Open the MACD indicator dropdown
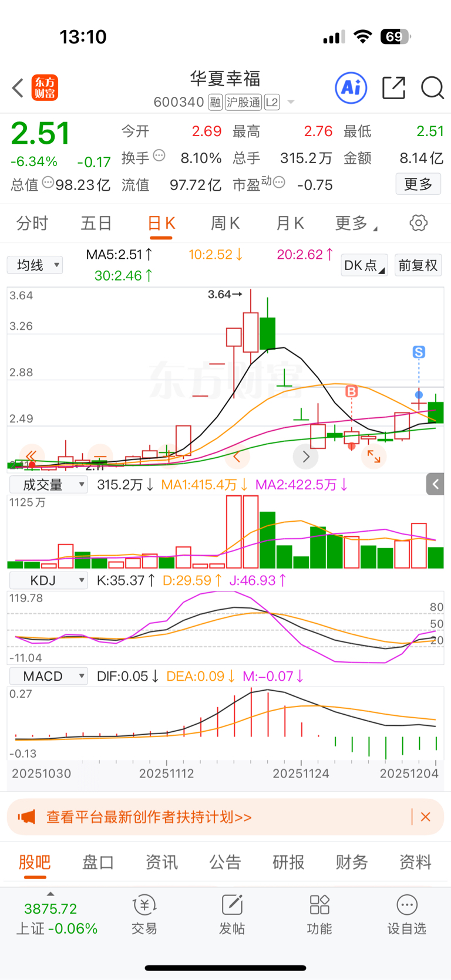The height and width of the screenshot is (980, 451). tap(48, 676)
